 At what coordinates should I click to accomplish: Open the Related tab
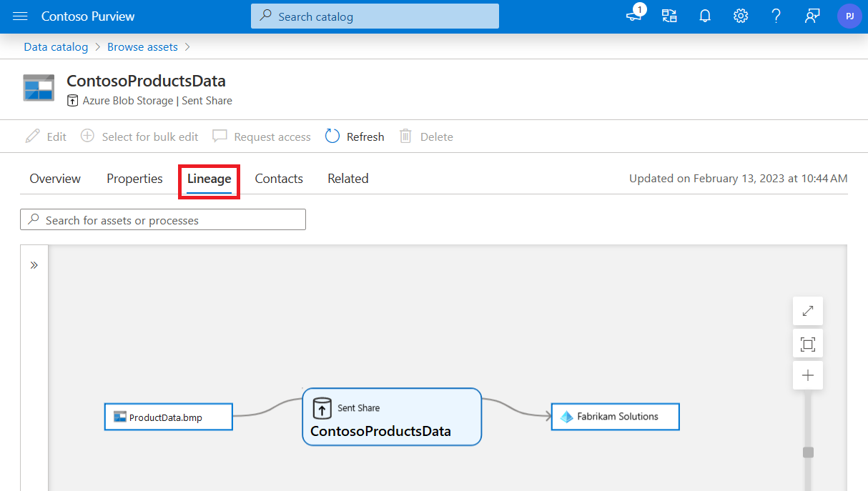click(347, 179)
